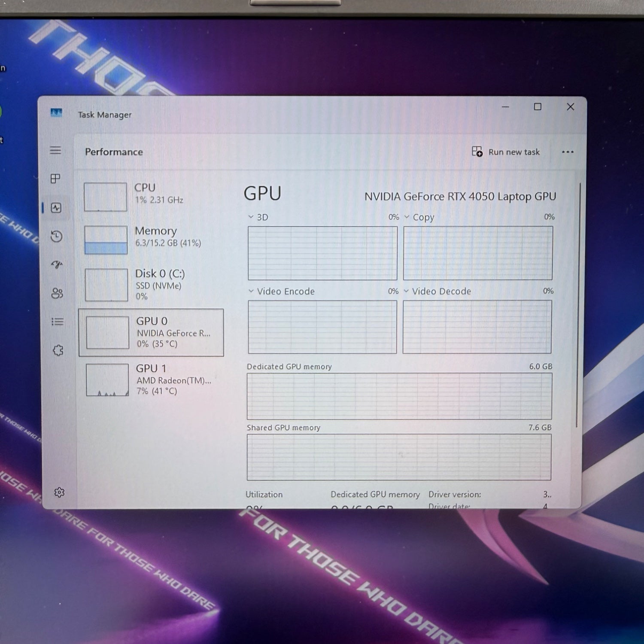The height and width of the screenshot is (644, 644).
Task: Click the '6.3/15.2 GB (41%)' memory usage text
Action: click(168, 243)
